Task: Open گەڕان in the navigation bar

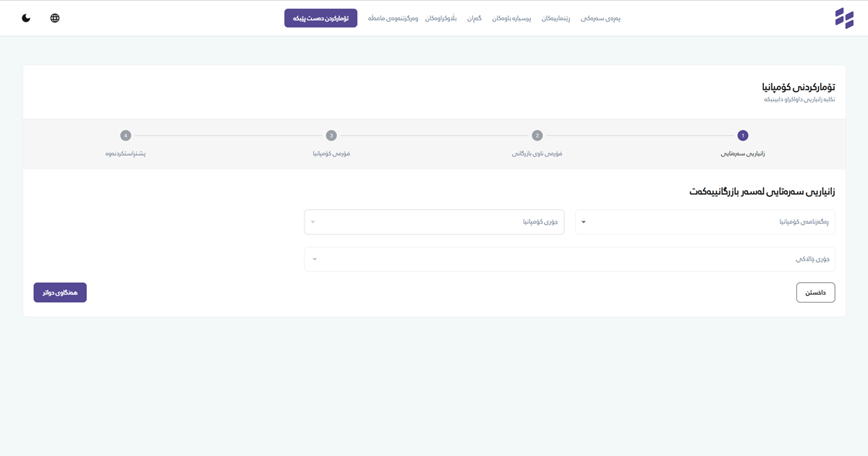Action: point(474,18)
